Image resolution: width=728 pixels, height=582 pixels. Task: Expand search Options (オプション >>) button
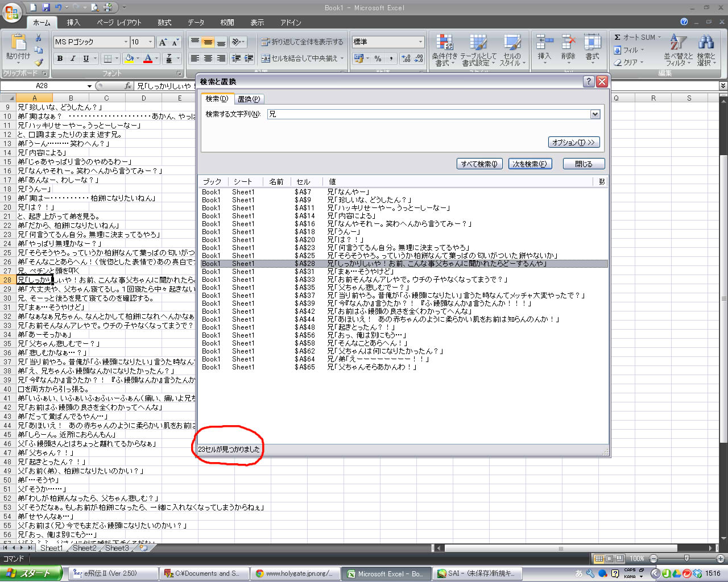point(573,142)
